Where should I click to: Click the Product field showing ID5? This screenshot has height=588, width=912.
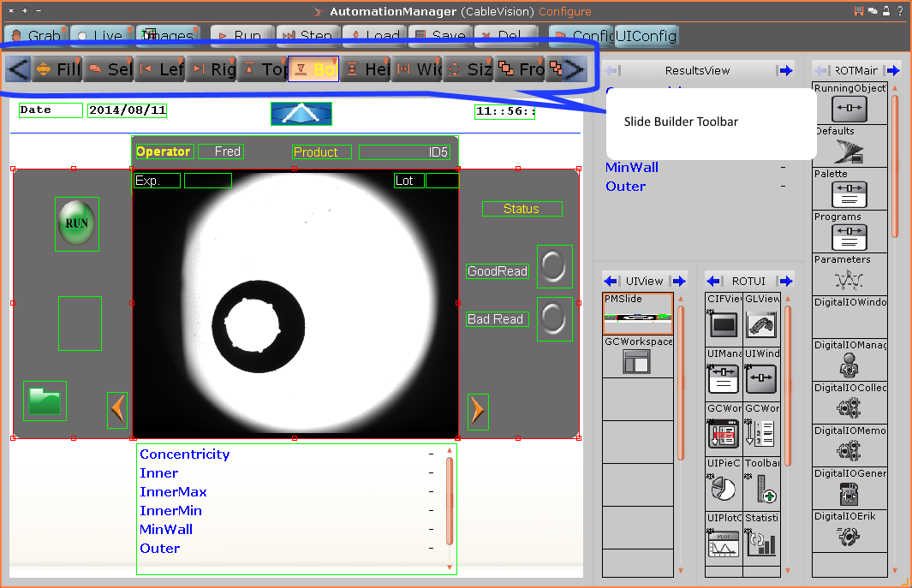click(404, 151)
